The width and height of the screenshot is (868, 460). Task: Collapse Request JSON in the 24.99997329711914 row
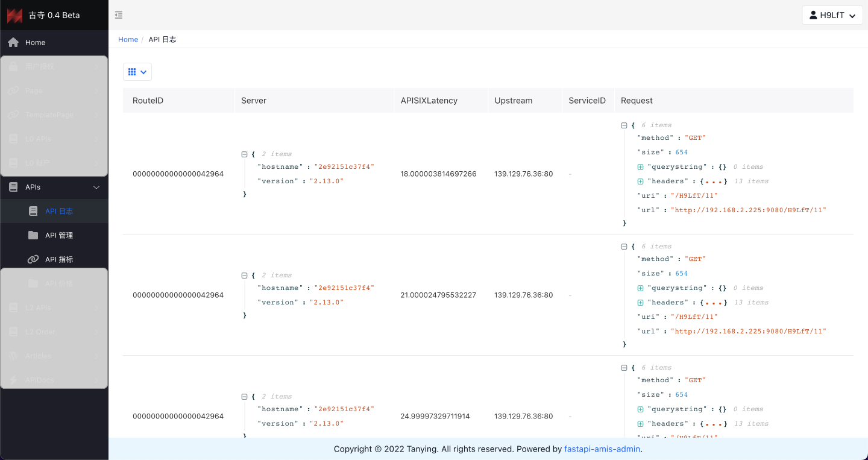[624, 368]
